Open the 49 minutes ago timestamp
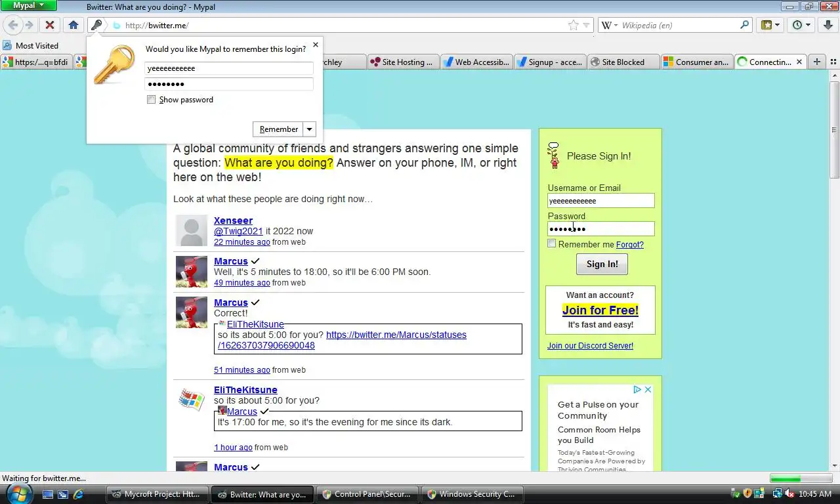This screenshot has height=504, width=840. point(242,283)
